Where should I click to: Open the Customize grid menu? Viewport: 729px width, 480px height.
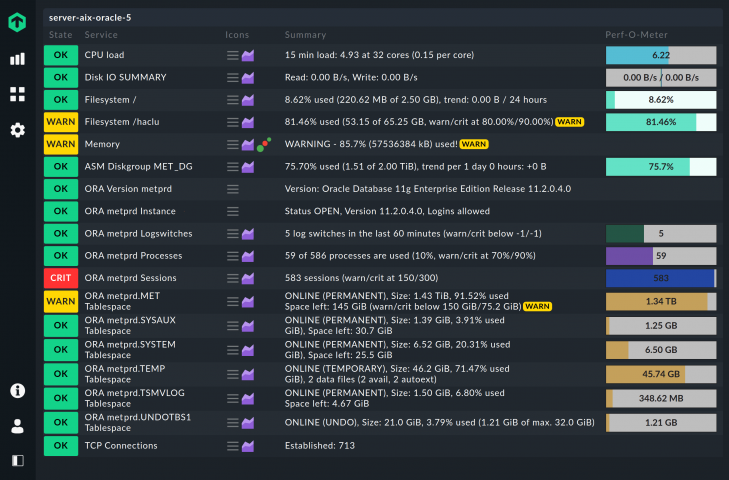click(17, 94)
